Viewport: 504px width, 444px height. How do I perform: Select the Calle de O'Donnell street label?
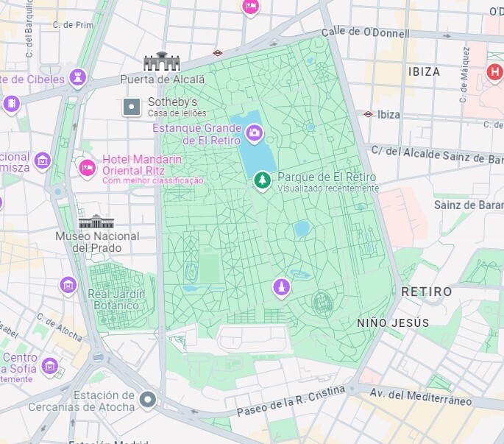(366, 32)
